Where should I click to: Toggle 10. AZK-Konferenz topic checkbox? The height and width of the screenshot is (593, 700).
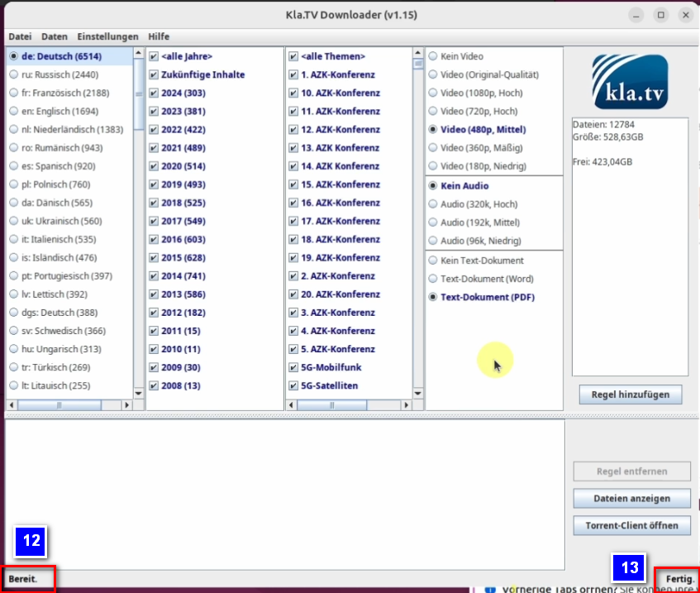pos(293,93)
